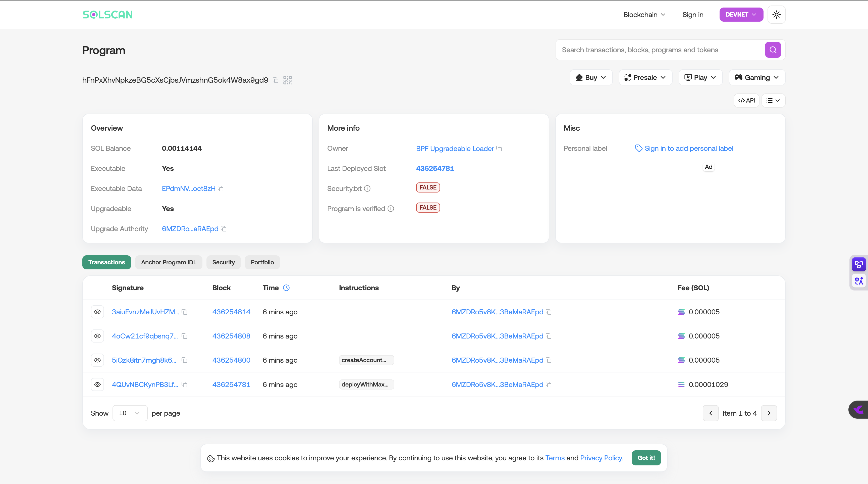This screenshot has height=484, width=868.
Task: Open the BPF Upgradeable Loader owner link
Action: (x=455, y=149)
